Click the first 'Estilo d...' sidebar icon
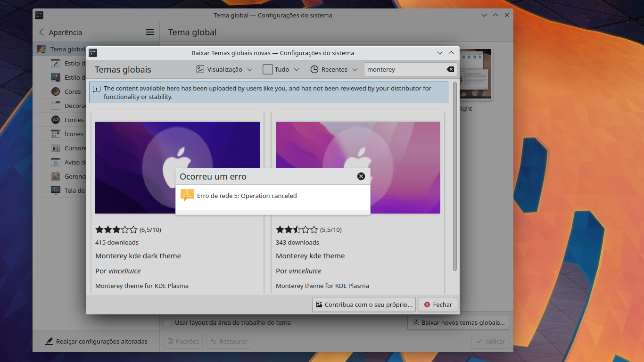Viewport: 644px width, 362px height. pos(56,63)
